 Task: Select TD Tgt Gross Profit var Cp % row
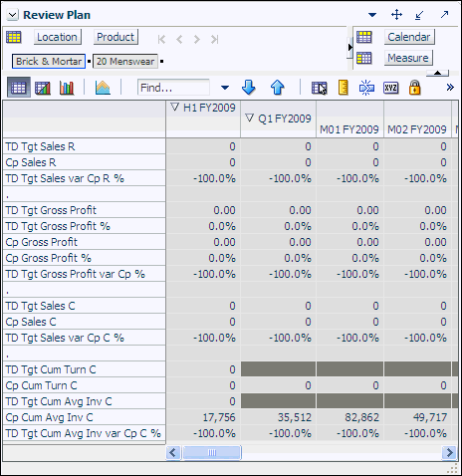(x=85, y=274)
